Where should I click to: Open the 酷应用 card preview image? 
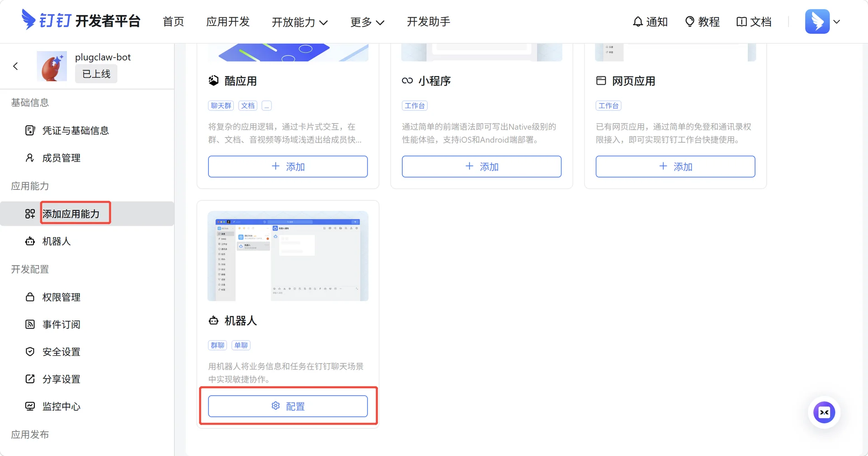click(x=288, y=52)
